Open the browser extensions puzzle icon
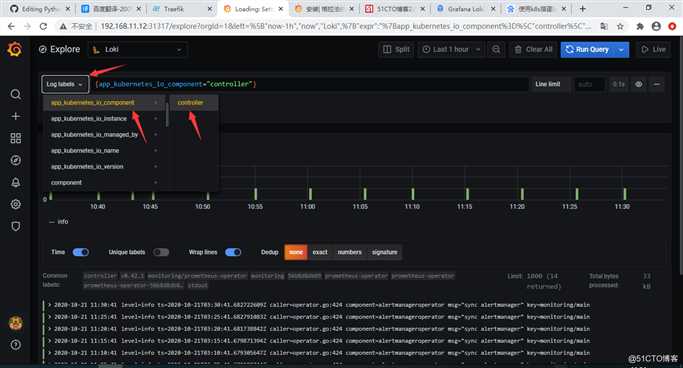This screenshot has width=683, height=368. pos(640,27)
